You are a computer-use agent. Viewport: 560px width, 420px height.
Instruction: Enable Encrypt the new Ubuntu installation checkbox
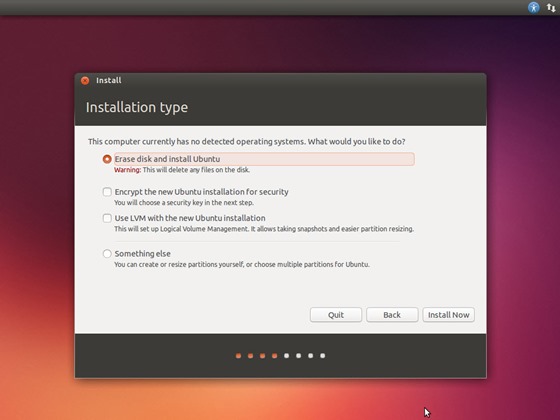point(107,192)
